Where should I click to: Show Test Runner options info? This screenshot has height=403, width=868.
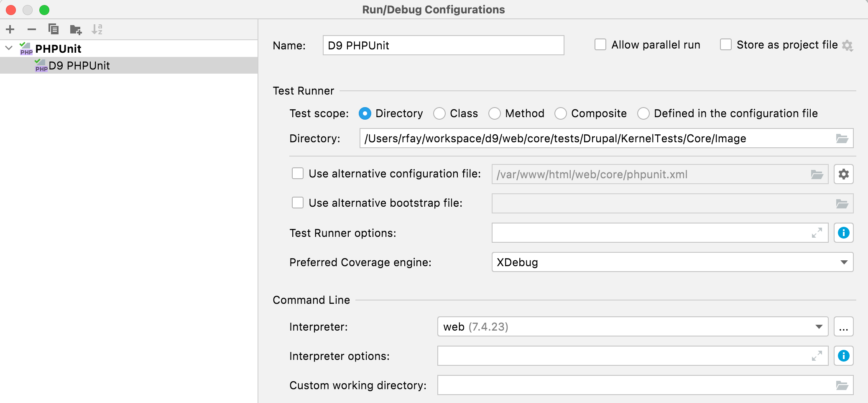tap(844, 233)
